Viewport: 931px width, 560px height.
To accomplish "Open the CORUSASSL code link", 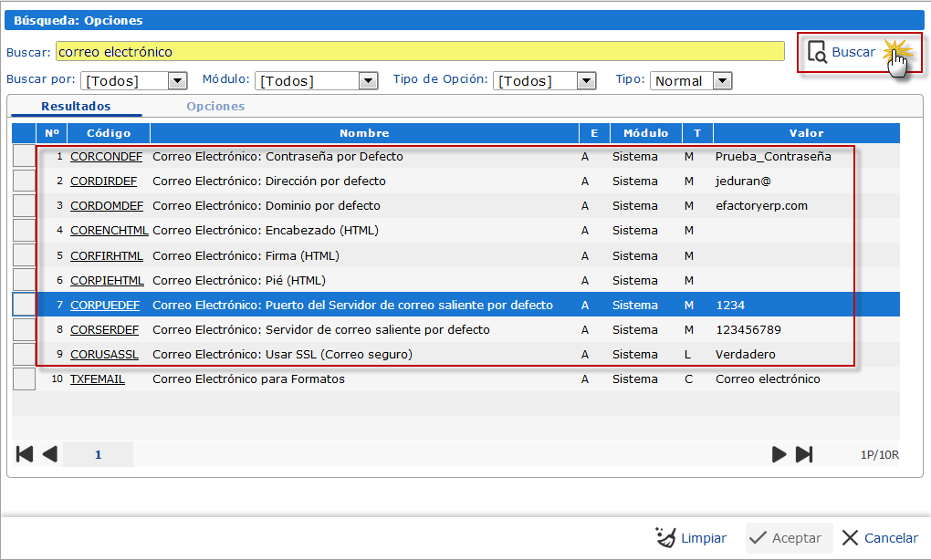I will (106, 355).
